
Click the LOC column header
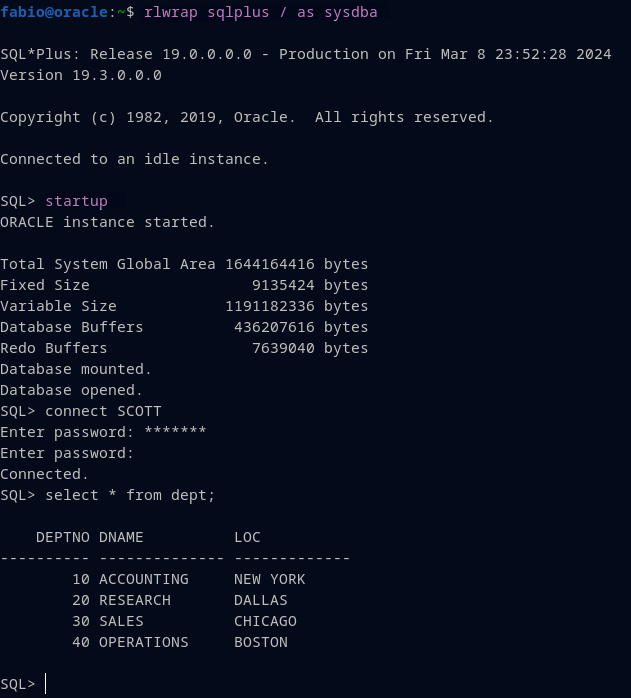[247, 537]
